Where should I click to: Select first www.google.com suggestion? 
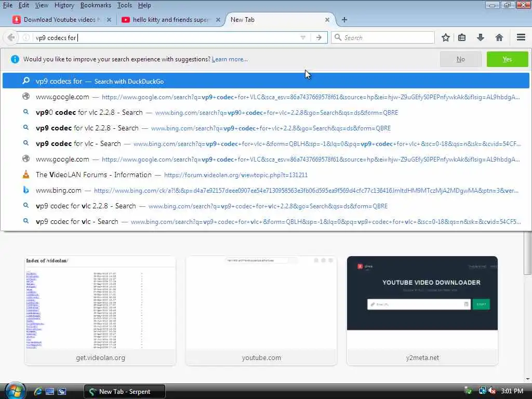pos(265,97)
